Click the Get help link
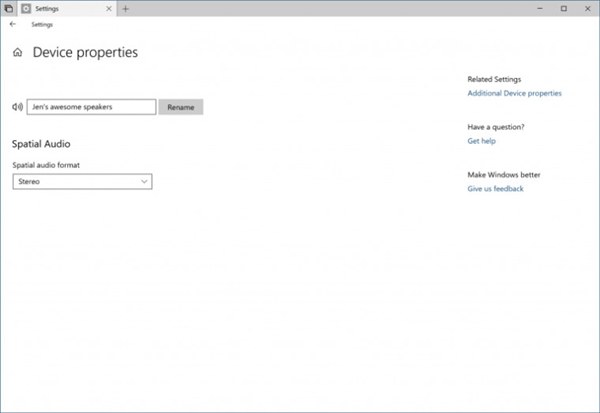 pyautogui.click(x=481, y=141)
